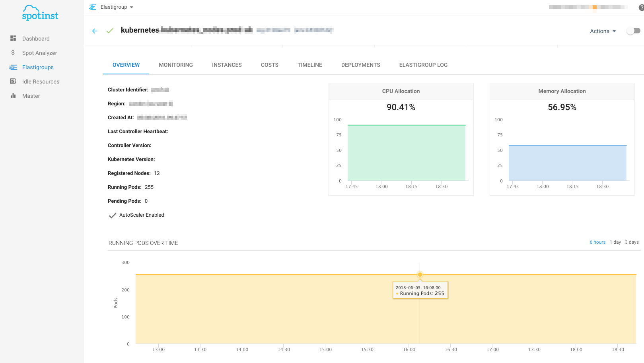Click the Idle Resources icon
The height and width of the screenshot is (363, 644).
tap(13, 82)
